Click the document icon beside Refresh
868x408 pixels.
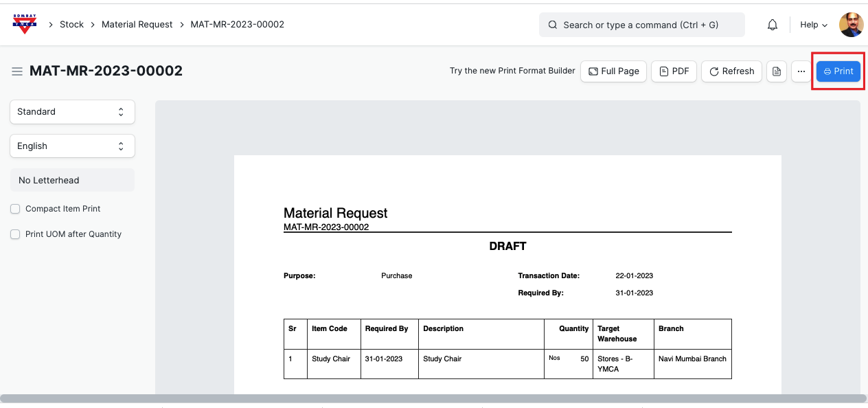point(776,71)
